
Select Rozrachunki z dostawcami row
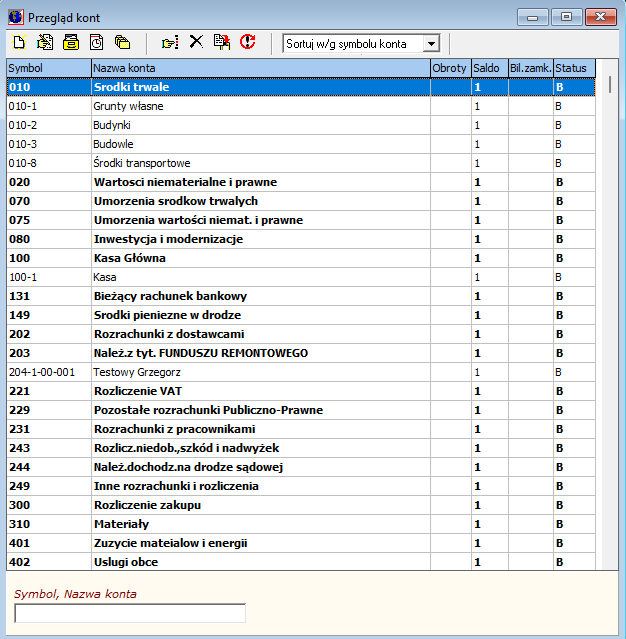301,334
